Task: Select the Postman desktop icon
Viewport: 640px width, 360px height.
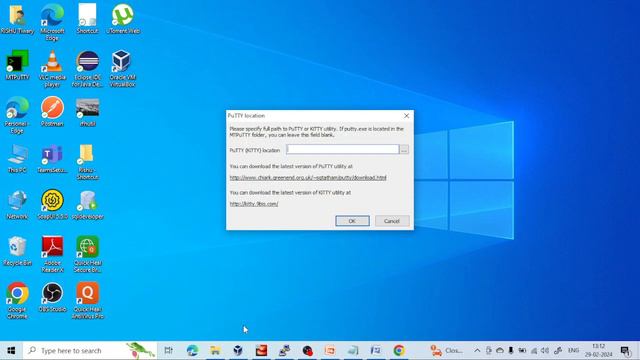Action: [x=52, y=111]
